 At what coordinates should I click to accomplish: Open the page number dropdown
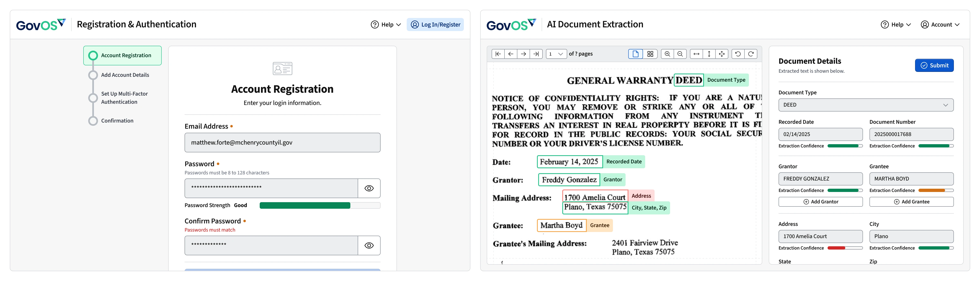[556, 54]
